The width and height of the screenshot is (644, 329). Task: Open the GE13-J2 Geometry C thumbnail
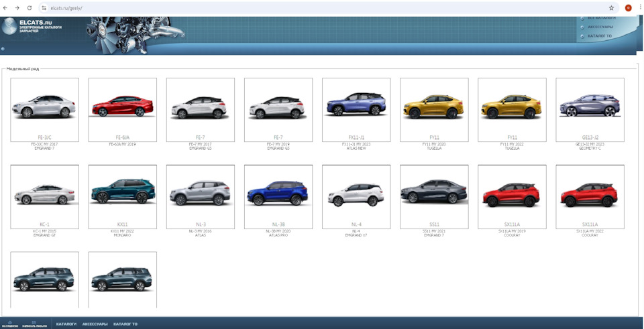590,109
